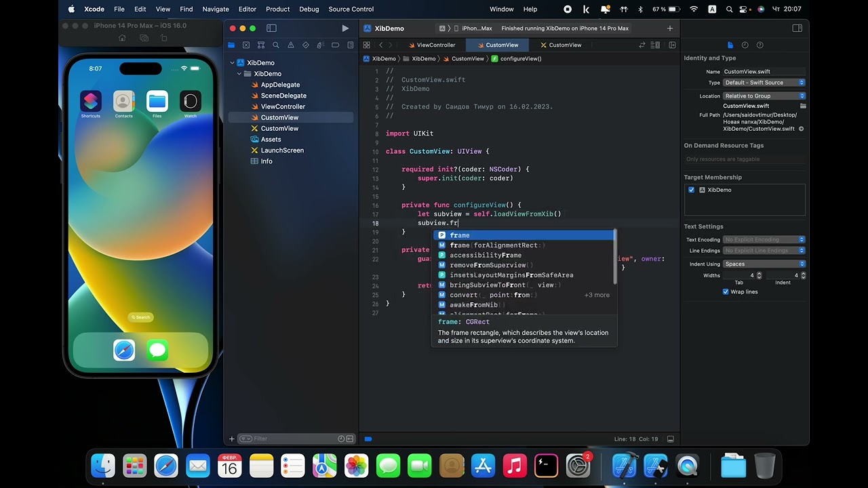Open library with plus button in toolbar
The height and width of the screenshot is (488, 868).
[x=670, y=28]
